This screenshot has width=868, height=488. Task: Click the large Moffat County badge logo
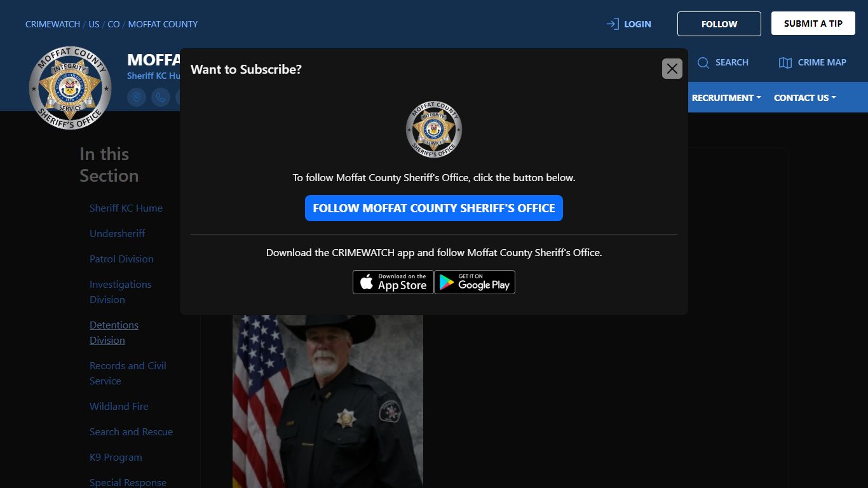pyautogui.click(x=70, y=88)
